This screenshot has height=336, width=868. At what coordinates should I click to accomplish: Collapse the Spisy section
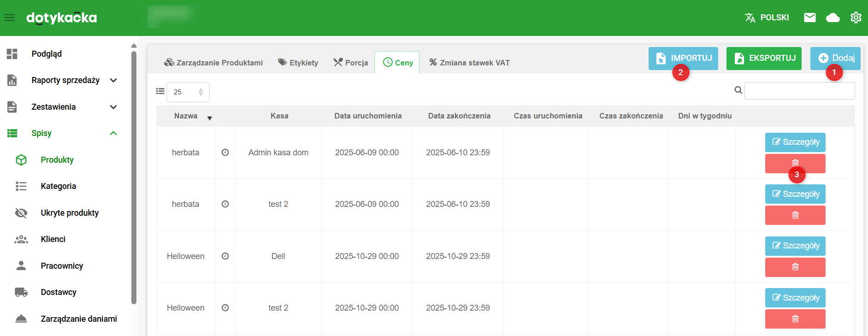(113, 133)
